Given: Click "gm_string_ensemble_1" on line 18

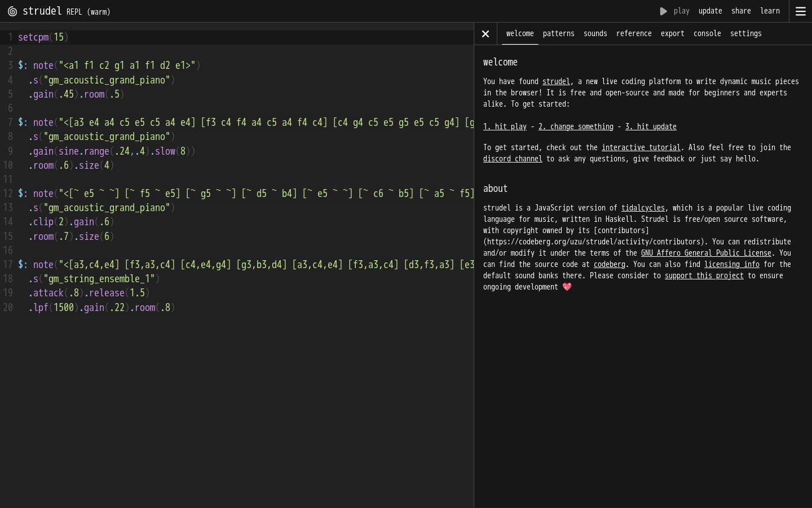Looking at the screenshot, I should click(x=99, y=279).
